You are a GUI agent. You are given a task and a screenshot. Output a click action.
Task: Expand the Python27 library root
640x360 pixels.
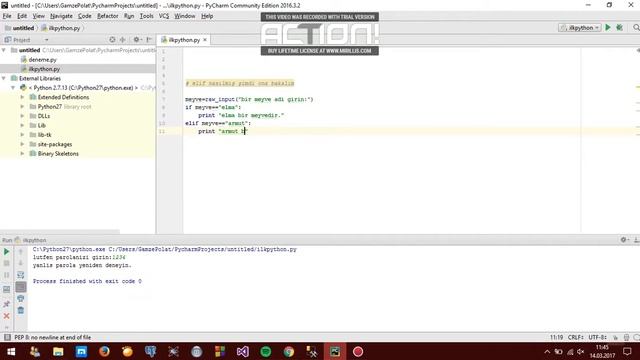(x=22, y=107)
